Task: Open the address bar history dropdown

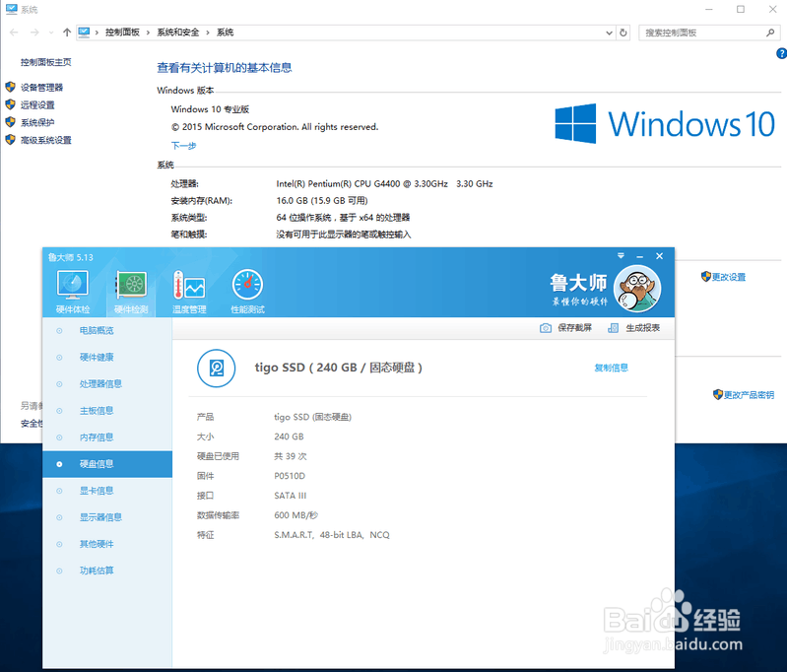Action: pos(609,33)
